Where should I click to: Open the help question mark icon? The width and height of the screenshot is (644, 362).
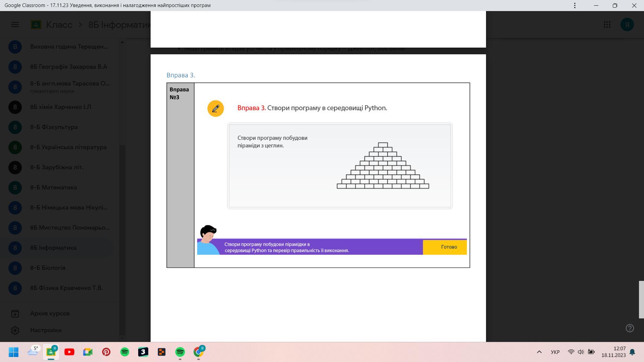(630, 328)
